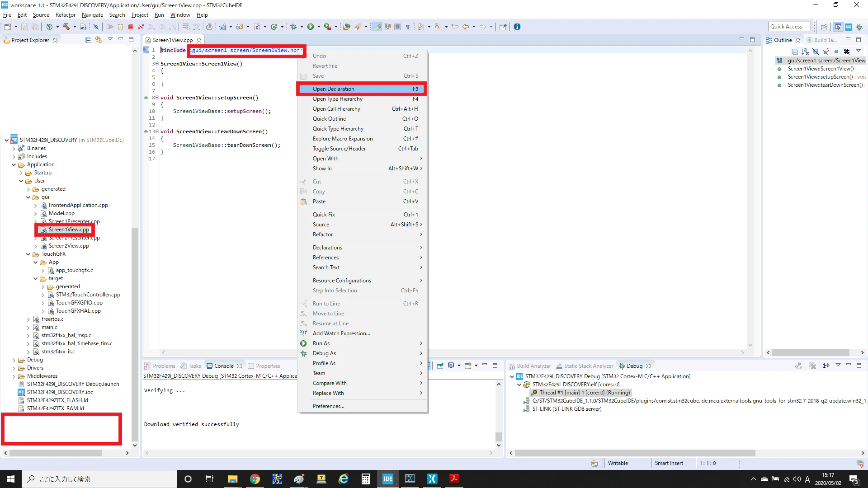Image resolution: width=868 pixels, height=488 pixels.
Task: Toggle Mark Occurrences highlighter in toolbar
Action: [377, 27]
